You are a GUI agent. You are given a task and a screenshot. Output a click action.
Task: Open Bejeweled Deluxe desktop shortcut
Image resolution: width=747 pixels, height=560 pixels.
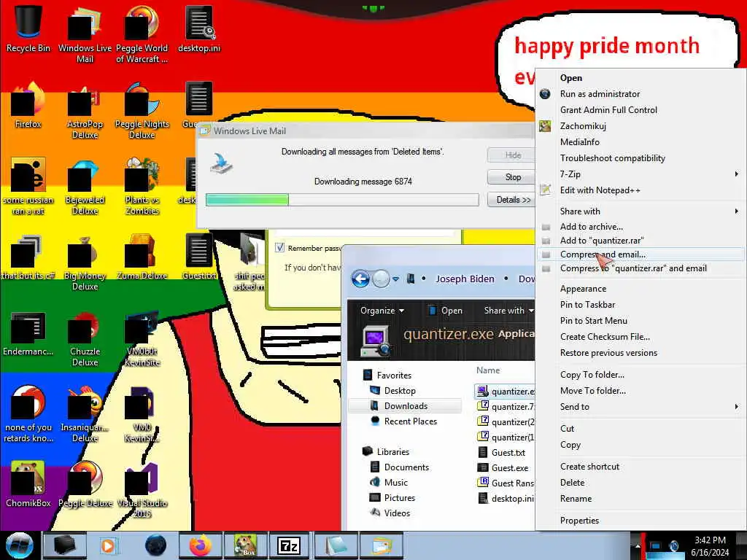click(85, 187)
